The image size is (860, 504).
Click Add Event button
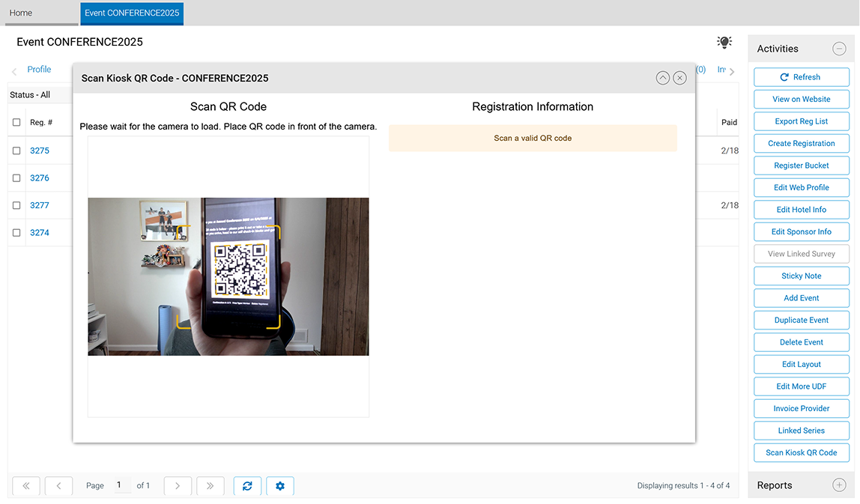802,298
